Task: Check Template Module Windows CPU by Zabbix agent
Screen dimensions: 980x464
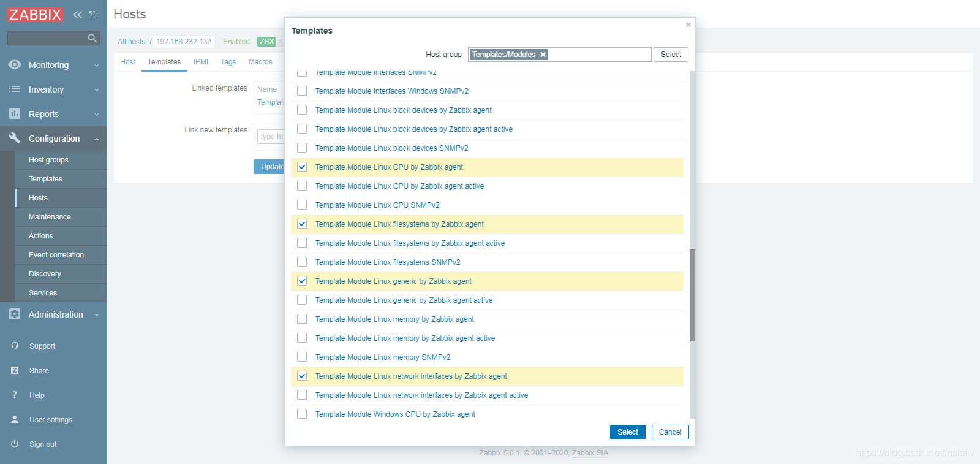Action: 302,414
